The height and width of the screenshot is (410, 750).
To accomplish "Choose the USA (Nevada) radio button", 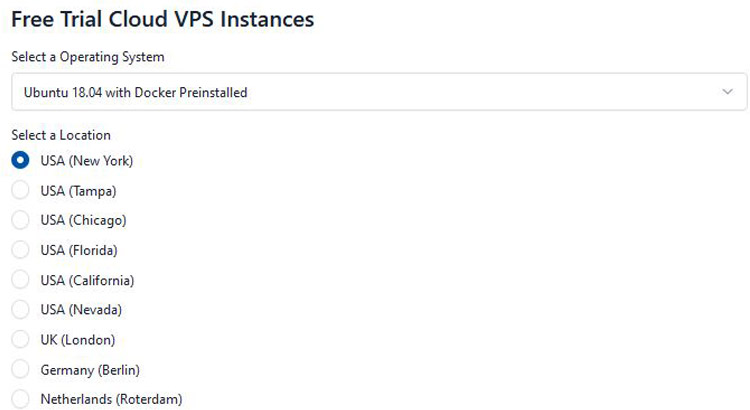I will tap(20, 310).
